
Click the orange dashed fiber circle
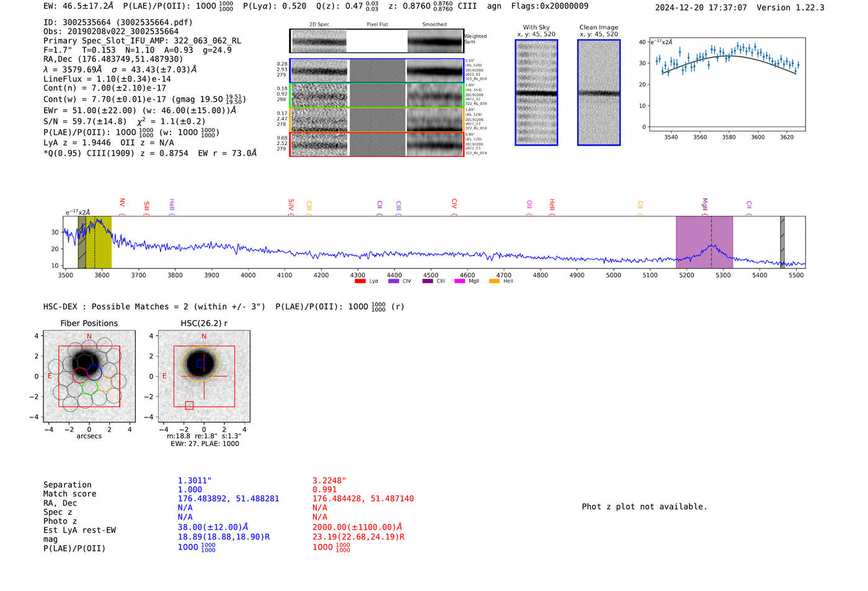point(105,384)
